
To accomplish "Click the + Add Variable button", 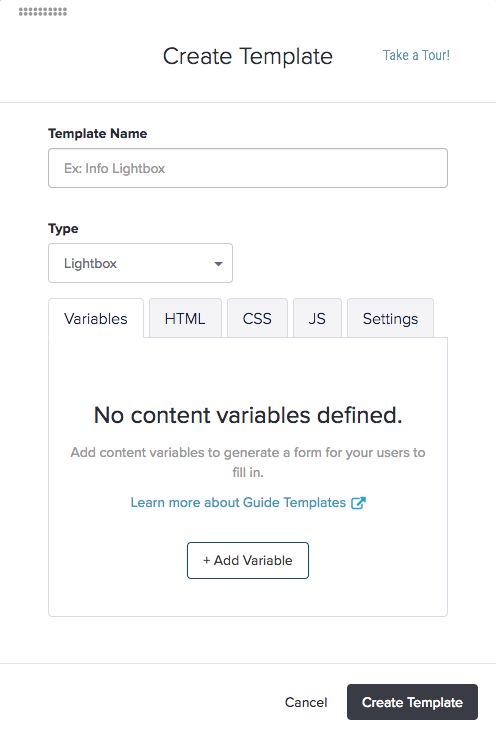I will 248,560.
